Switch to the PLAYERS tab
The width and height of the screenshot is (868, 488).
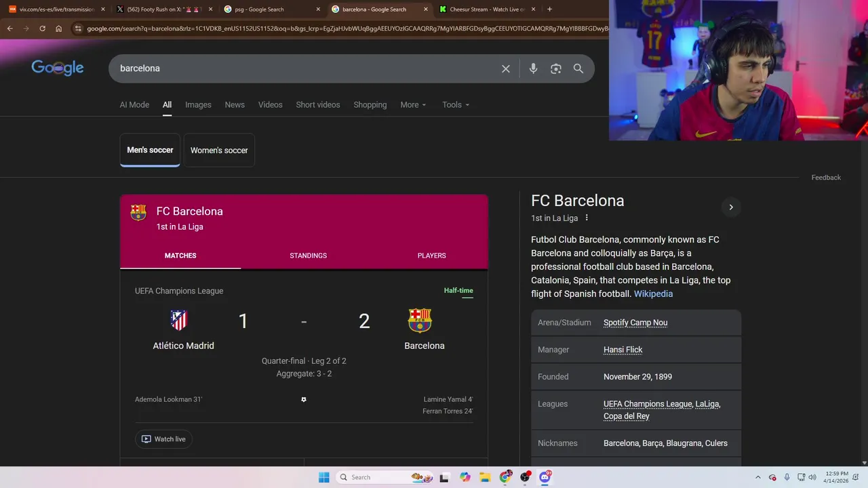click(x=432, y=256)
